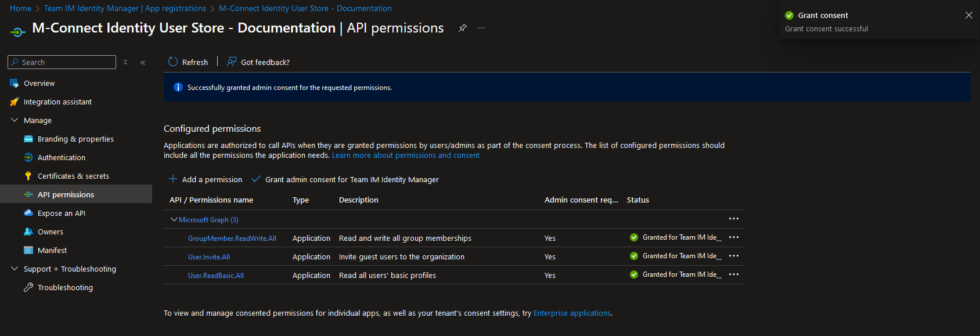Collapse the Microsoft Graph (3) group
The height and width of the screenshot is (336, 980).
pyautogui.click(x=174, y=219)
